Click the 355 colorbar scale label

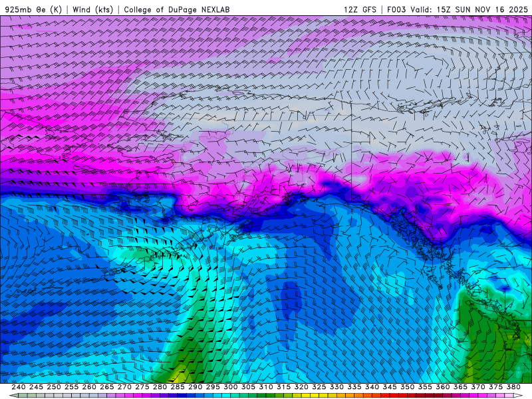pos(425,387)
